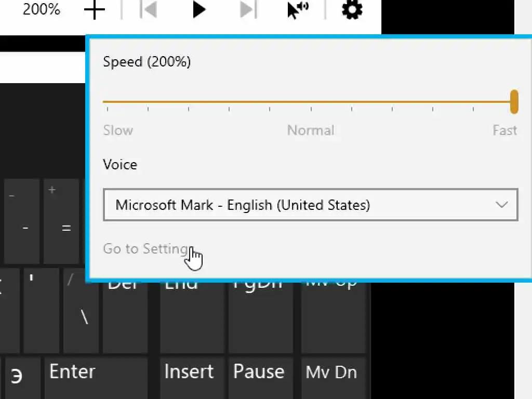Follow the Go to Settings link
This screenshot has height=399, width=532.
click(x=145, y=248)
